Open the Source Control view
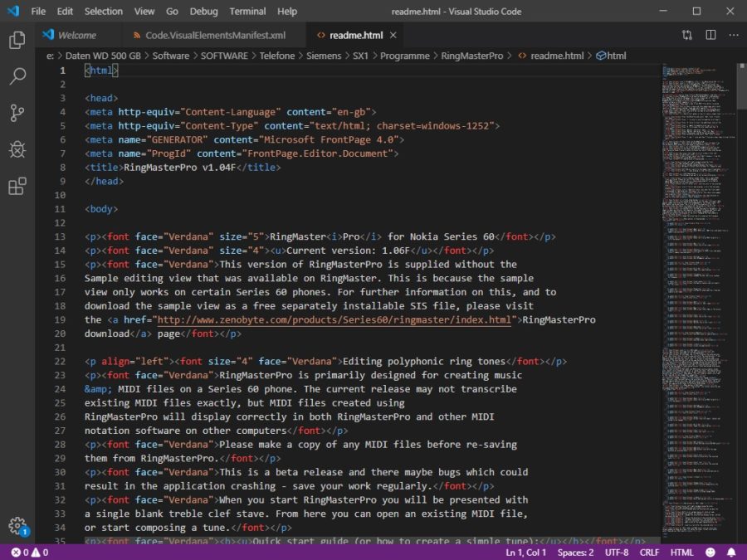747x560 pixels. coord(18,113)
